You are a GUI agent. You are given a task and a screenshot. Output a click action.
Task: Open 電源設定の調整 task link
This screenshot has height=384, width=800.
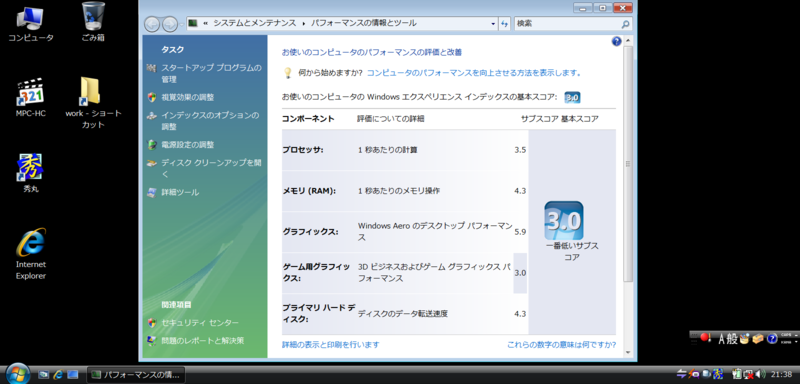pyautogui.click(x=187, y=145)
